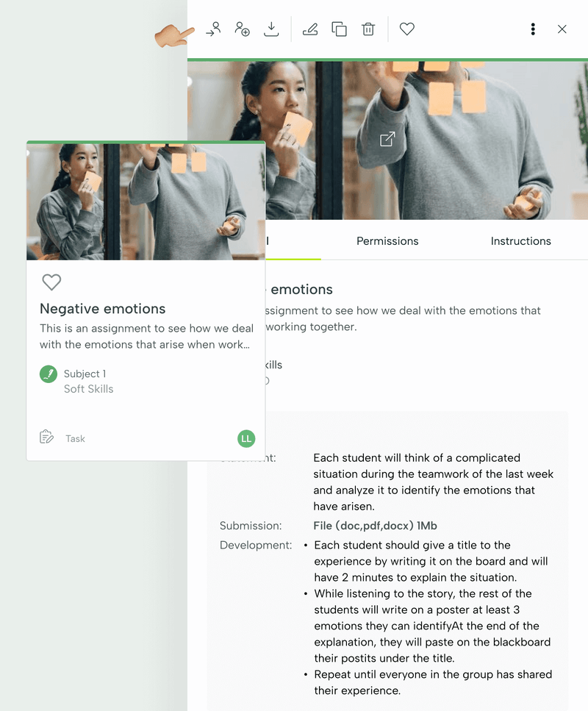
Task: Click the Negative emotions card title
Action: click(102, 309)
